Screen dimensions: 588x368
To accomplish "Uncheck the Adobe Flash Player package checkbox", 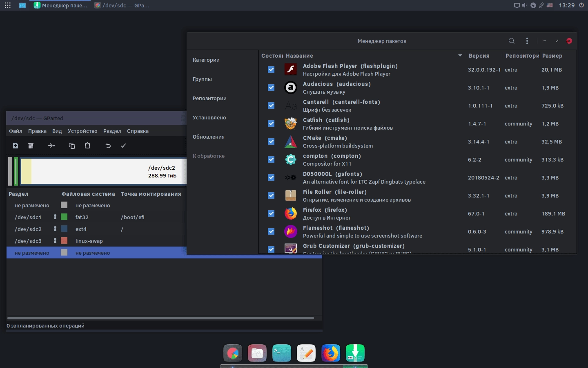I will (271, 70).
